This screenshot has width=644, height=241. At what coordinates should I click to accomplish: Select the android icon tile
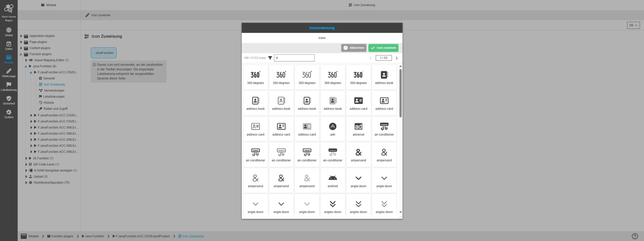pos(333,180)
